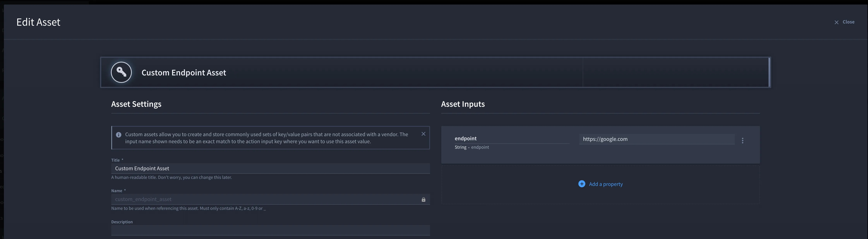This screenshot has height=239, width=868.
Task: Focus the empty Description input field
Action: tap(270, 230)
